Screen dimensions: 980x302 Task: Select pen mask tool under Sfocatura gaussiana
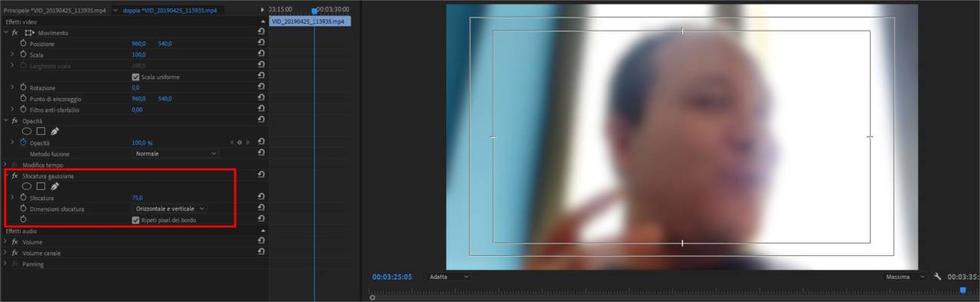tap(55, 186)
